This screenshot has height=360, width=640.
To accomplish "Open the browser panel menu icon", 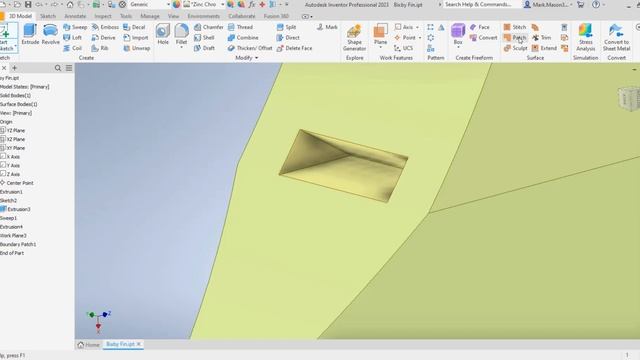I will 69,68.
